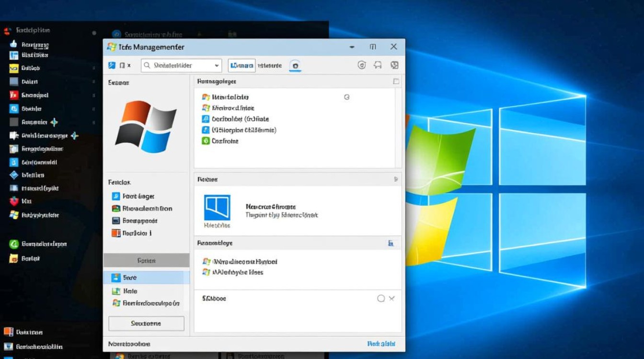Click the green icon in the first list
Viewport: 644px width, 359px height.
206,141
